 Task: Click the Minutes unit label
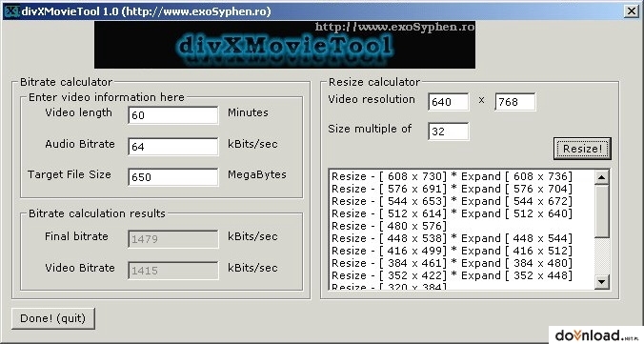(248, 112)
